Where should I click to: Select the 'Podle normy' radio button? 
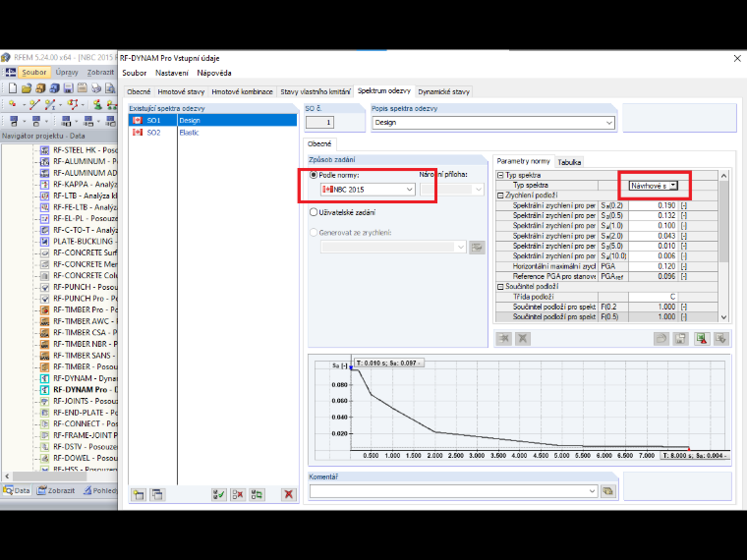tap(314, 175)
